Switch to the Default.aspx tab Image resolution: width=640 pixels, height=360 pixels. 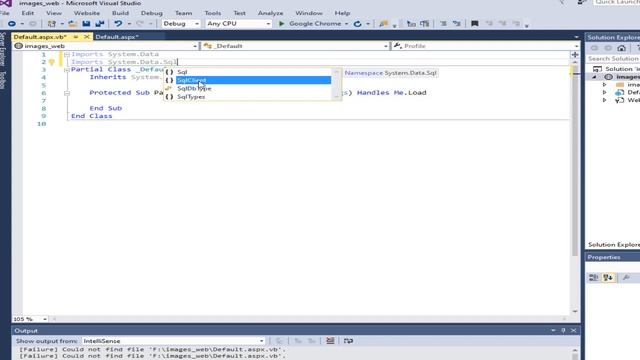(117, 37)
